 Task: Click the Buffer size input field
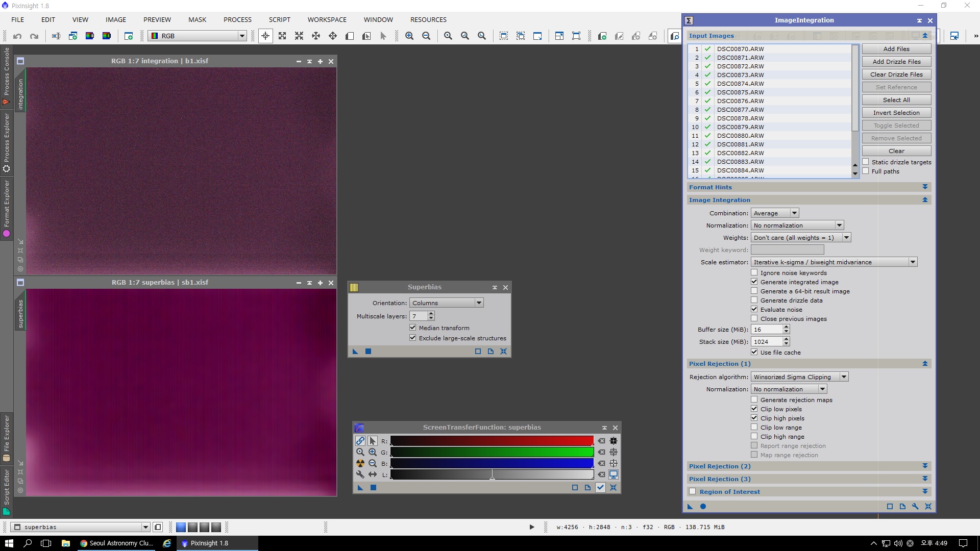click(767, 330)
